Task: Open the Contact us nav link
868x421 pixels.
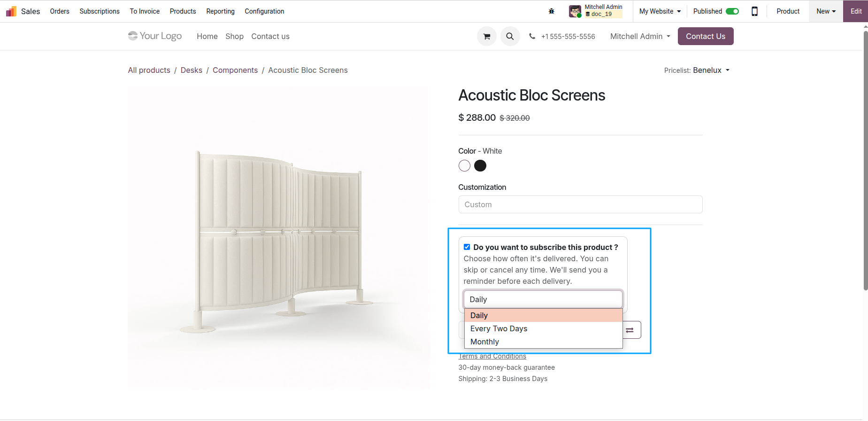Action: (270, 36)
